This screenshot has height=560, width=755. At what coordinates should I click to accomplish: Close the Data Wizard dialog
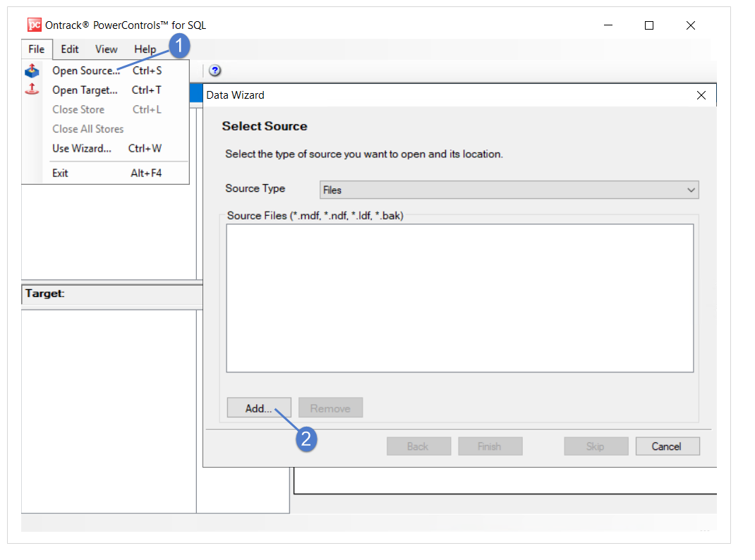pyautogui.click(x=701, y=95)
